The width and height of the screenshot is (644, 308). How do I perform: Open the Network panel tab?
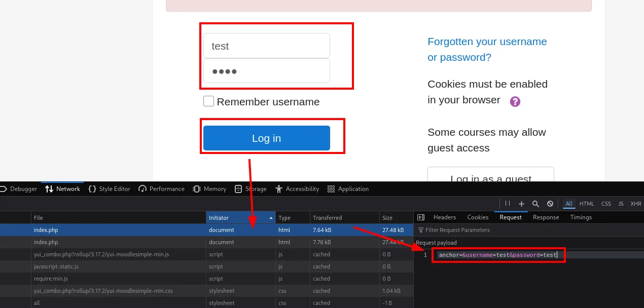coord(62,189)
